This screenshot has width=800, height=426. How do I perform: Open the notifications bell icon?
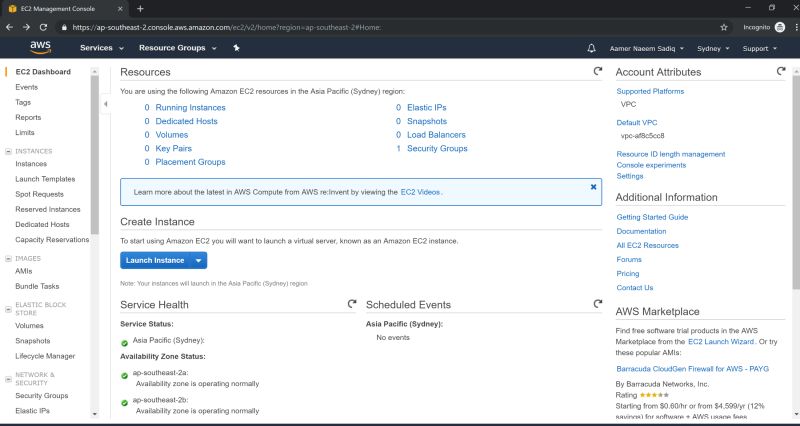(591, 48)
